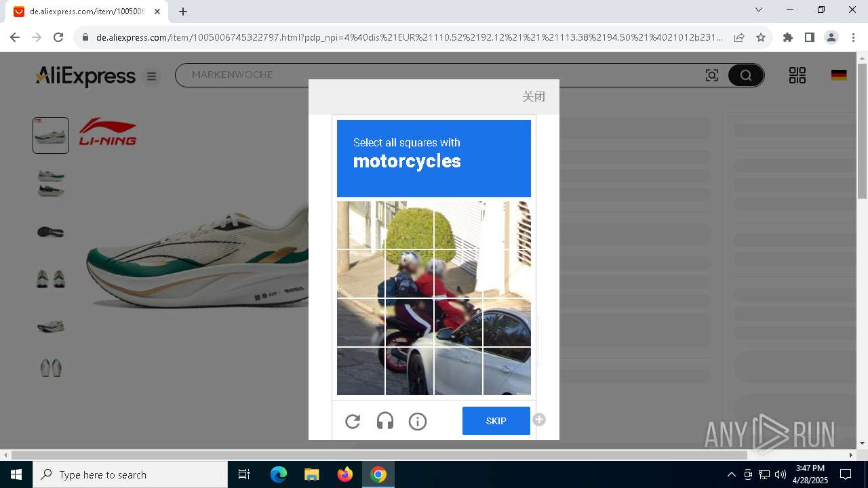This screenshot has height=488, width=868.
Task: Select captcha square with the blue-jacket rider
Action: click(410, 274)
